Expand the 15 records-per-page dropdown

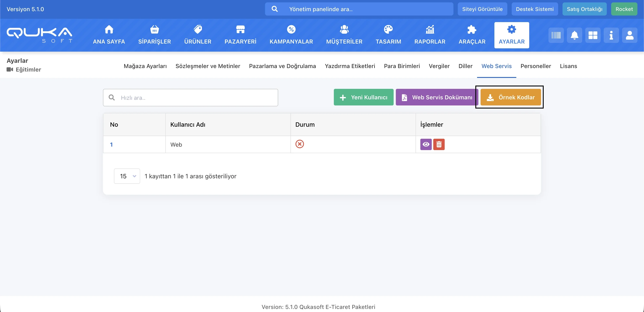(x=127, y=176)
